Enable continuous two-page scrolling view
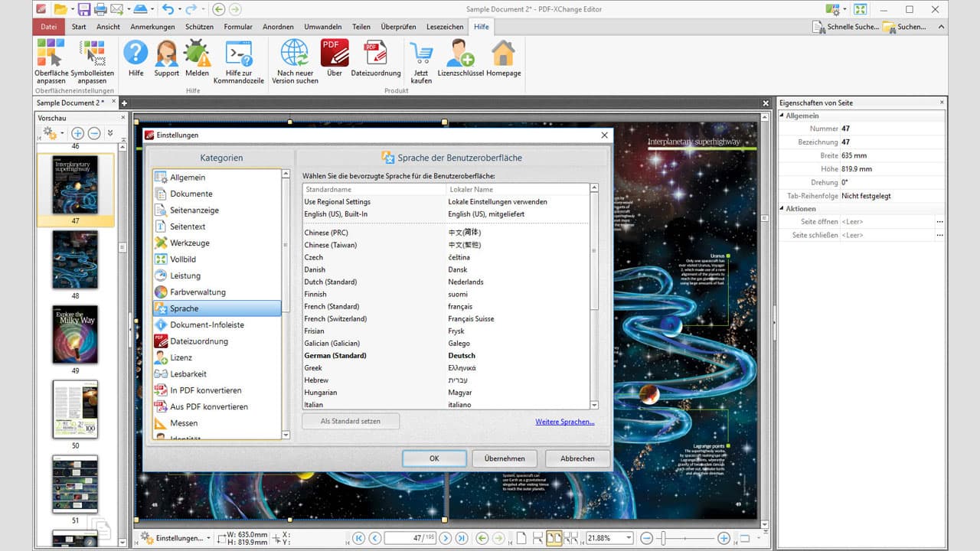 click(x=570, y=537)
